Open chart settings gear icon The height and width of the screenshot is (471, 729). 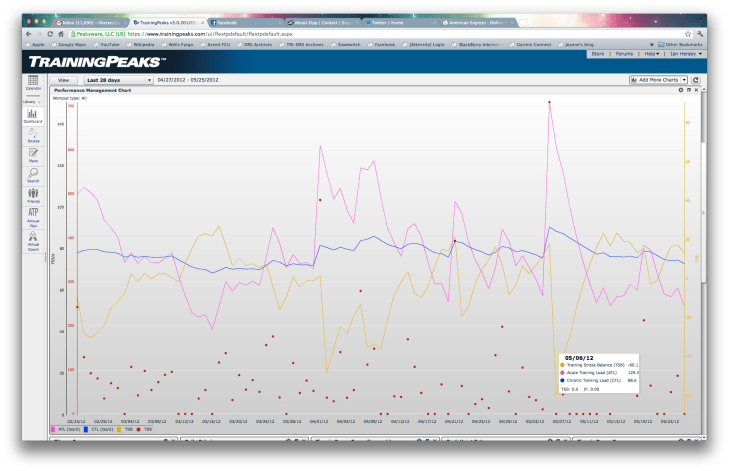coord(680,90)
